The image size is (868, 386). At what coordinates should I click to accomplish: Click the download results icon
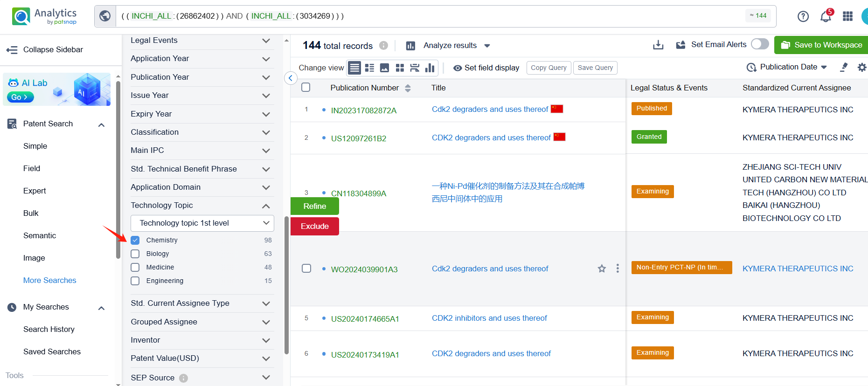point(658,45)
